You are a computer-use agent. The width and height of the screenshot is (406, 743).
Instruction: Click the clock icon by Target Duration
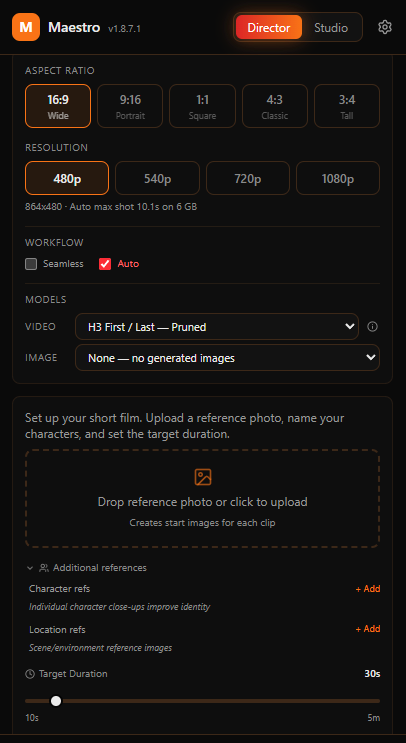point(30,674)
